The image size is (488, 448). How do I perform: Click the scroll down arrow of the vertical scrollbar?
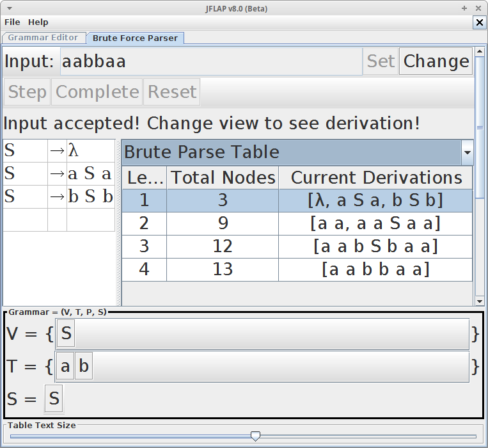tap(480, 301)
